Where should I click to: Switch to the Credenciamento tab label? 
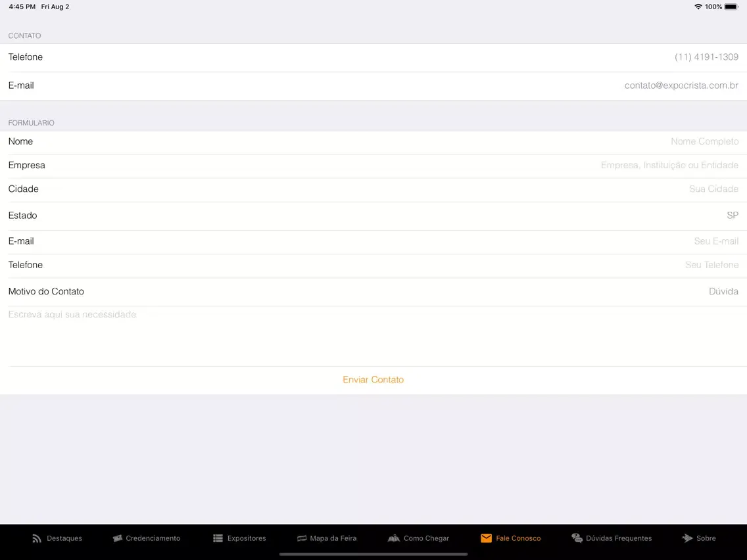pos(153,538)
